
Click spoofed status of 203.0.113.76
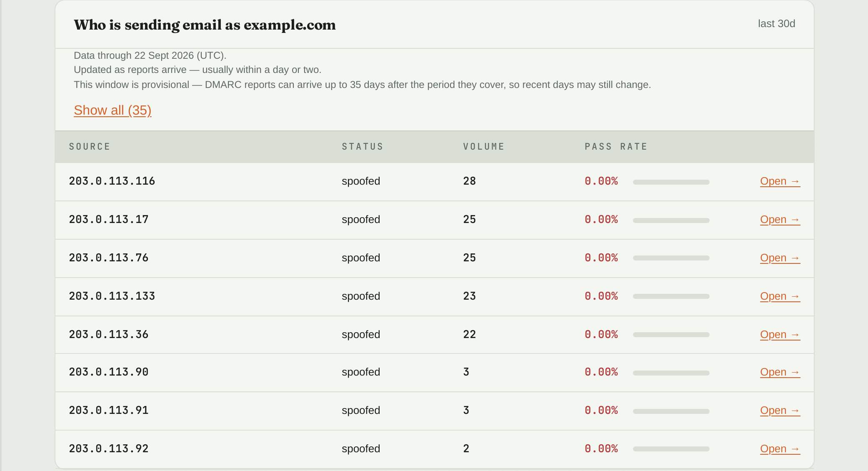[x=361, y=258]
